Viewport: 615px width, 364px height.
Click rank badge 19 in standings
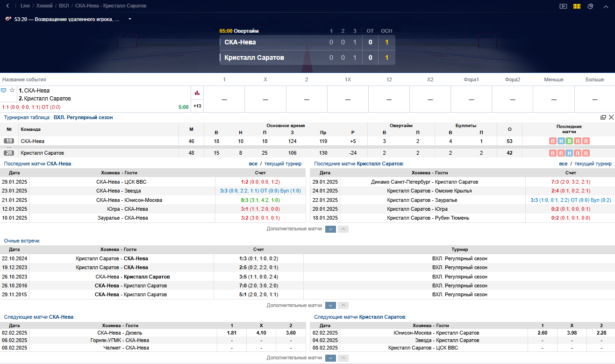click(9, 141)
